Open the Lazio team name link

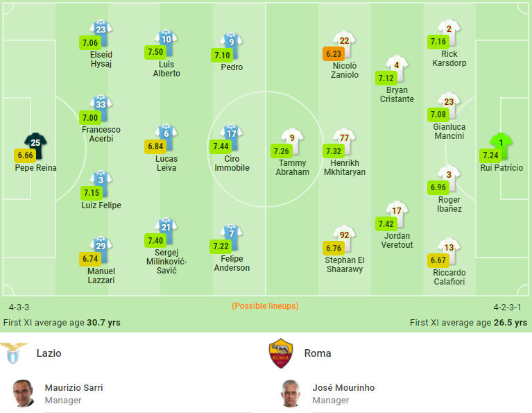pos(49,353)
